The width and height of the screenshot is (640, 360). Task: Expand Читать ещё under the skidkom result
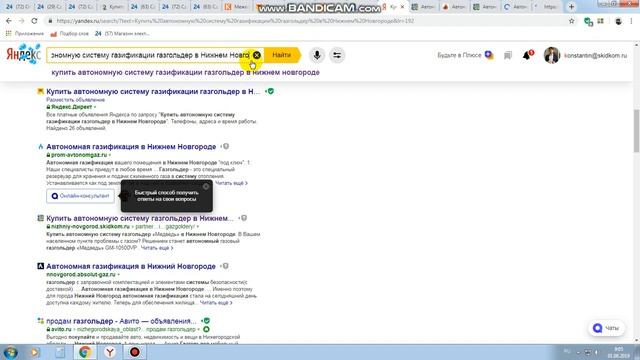(x=157, y=248)
